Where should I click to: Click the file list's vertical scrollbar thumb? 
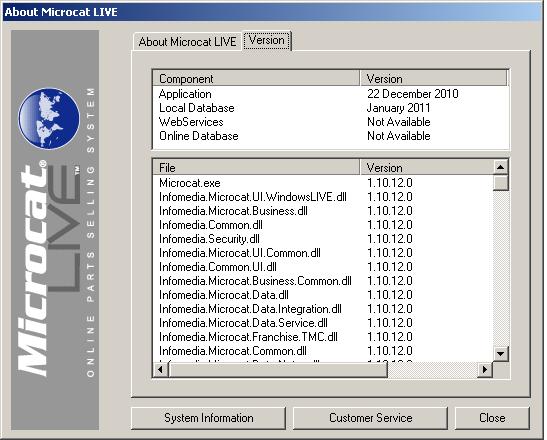click(x=500, y=182)
